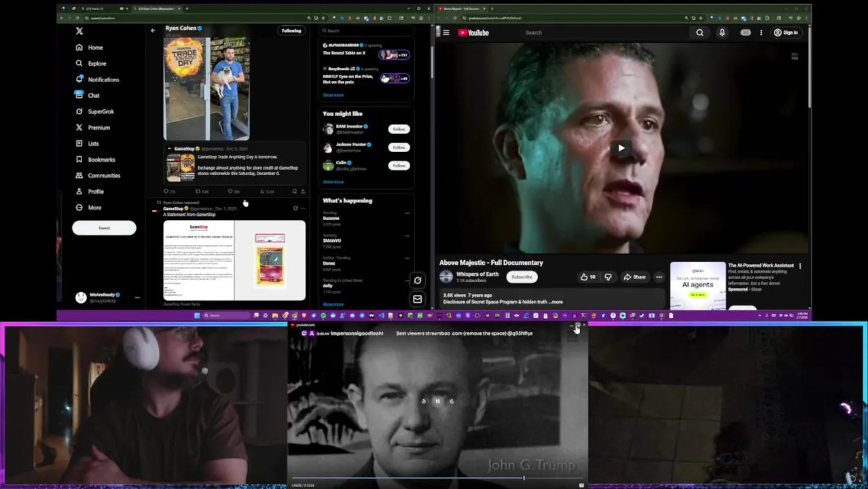Open the AI agents ad thumbnail
The image size is (868, 489).
point(698,285)
